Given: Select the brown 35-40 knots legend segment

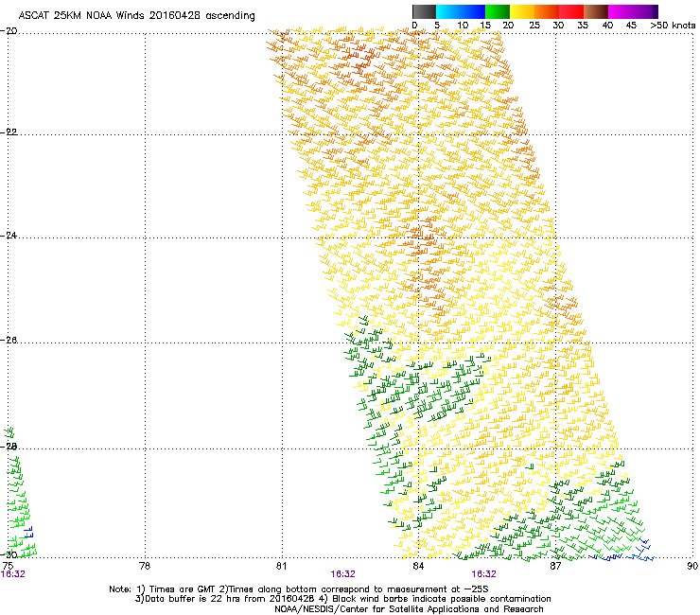Looking at the screenshot, I should (x=596, y=11).
